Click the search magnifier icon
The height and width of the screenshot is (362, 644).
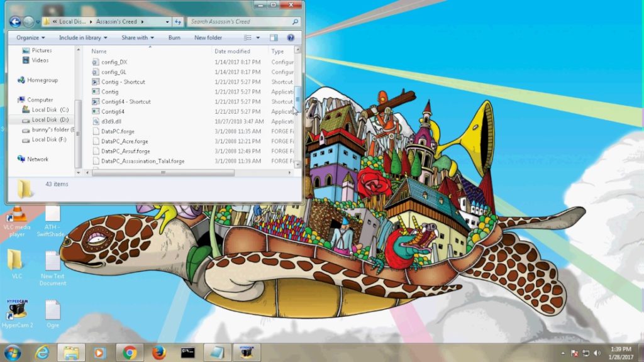click(x=296, y=22)
